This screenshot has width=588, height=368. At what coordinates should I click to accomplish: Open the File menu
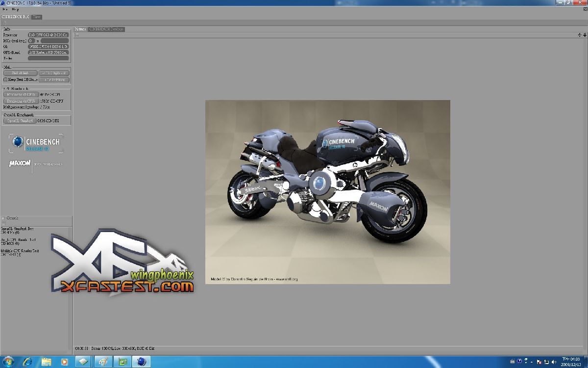coord(5,9)
